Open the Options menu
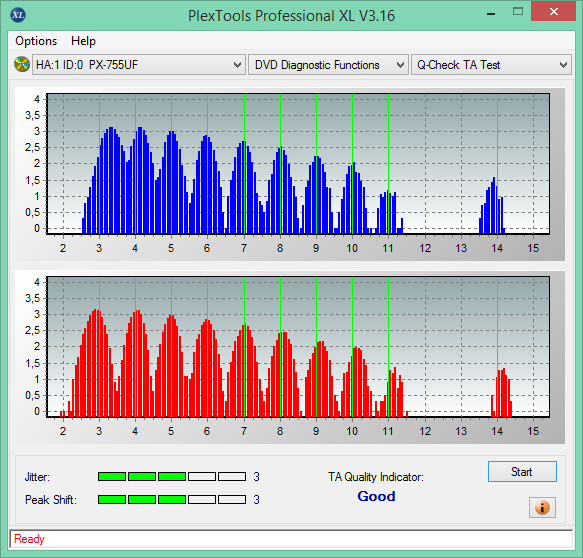The width and height of the screenshot is (583, 558). pos(36,41)
